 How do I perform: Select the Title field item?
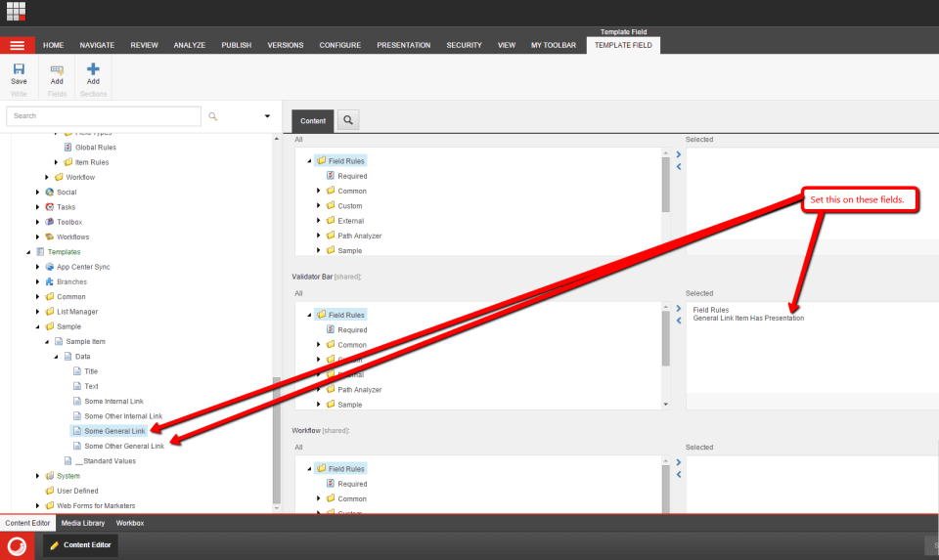click(x=91, y=371)
